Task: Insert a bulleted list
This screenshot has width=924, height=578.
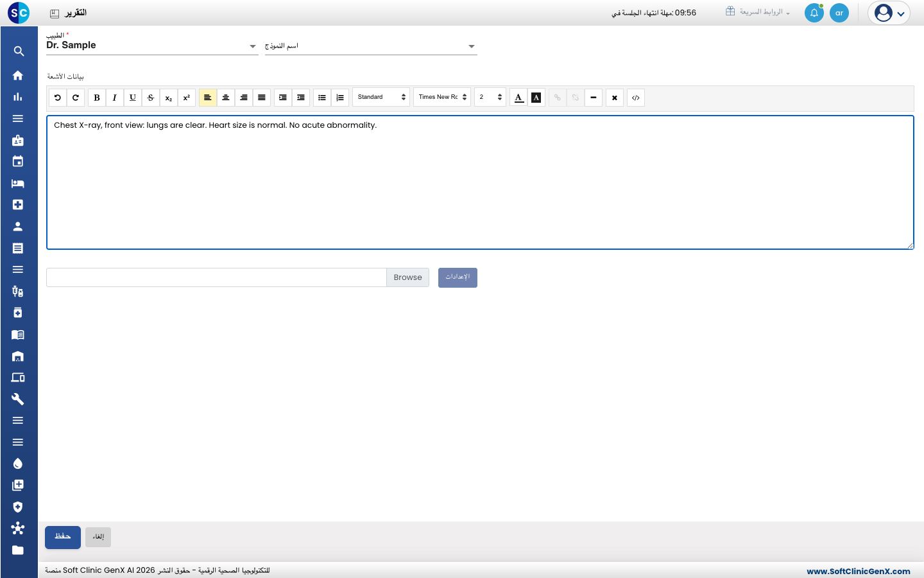Action: coord(322,98)
